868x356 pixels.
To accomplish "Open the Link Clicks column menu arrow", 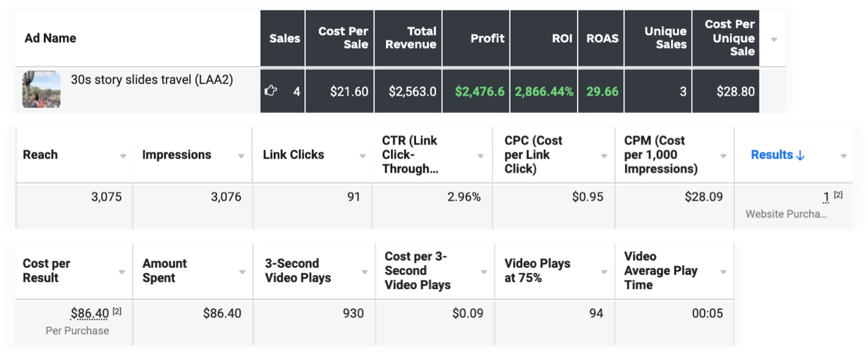I will (364, 156).
